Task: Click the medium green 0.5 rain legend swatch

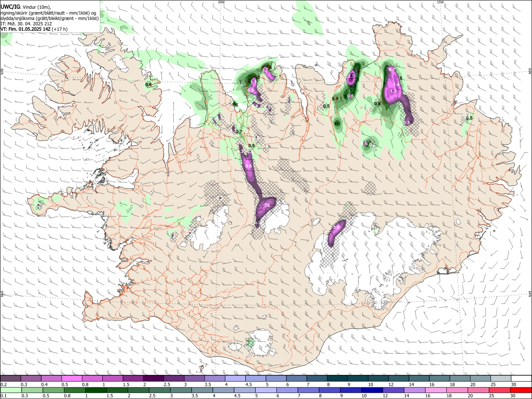Action: pos(53,390)
